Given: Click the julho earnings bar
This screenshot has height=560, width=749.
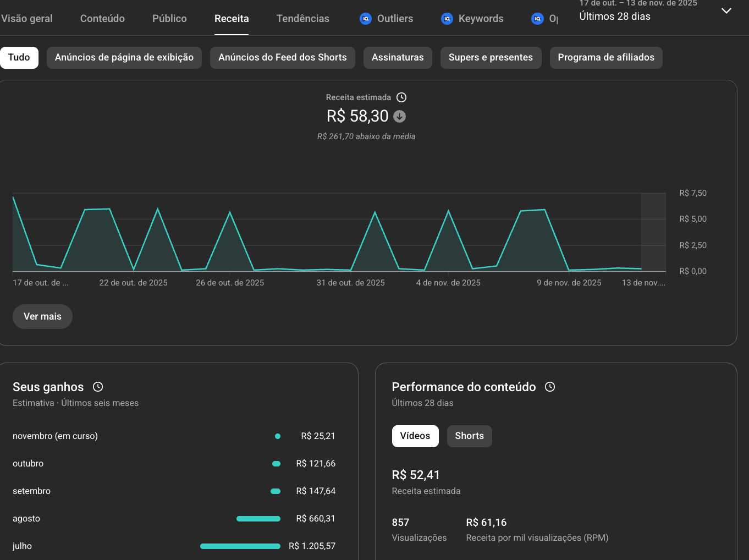Looking at the screenshot, I should [240, 546].
